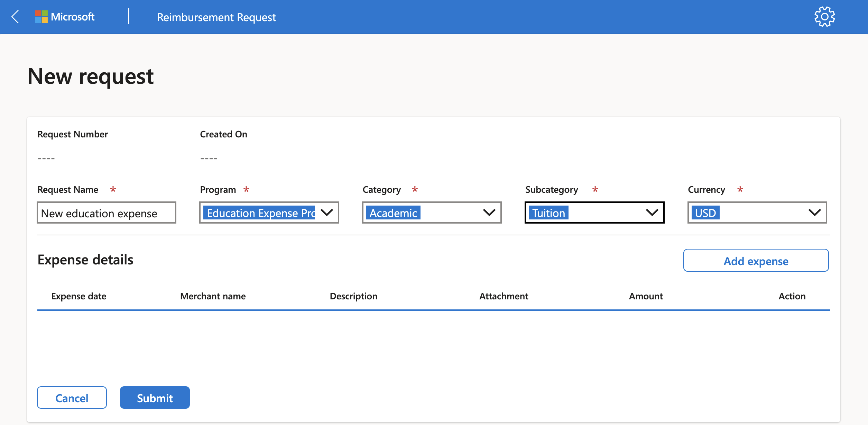Click the Add expense button icon

pyautogui.click(x=756, y=260)
